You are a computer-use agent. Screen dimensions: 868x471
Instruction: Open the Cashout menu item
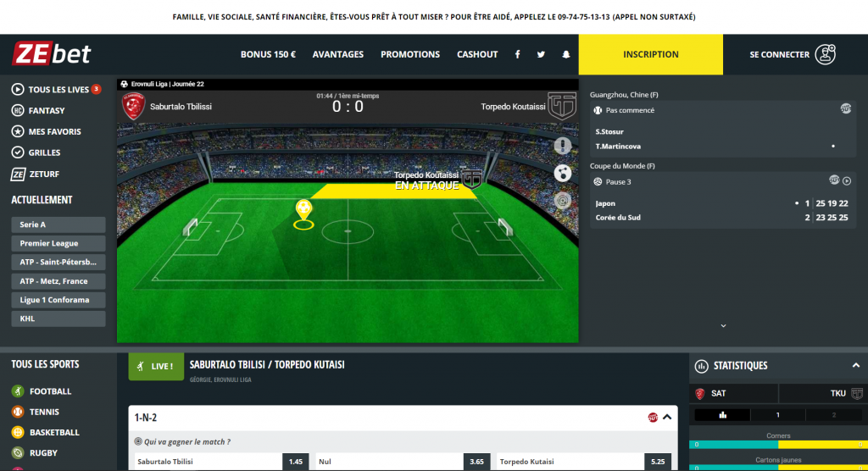tap(477, 54)
